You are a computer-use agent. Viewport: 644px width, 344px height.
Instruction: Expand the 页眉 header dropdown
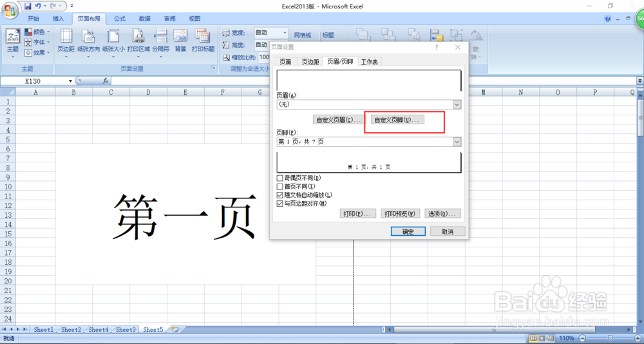coord(457,104)
